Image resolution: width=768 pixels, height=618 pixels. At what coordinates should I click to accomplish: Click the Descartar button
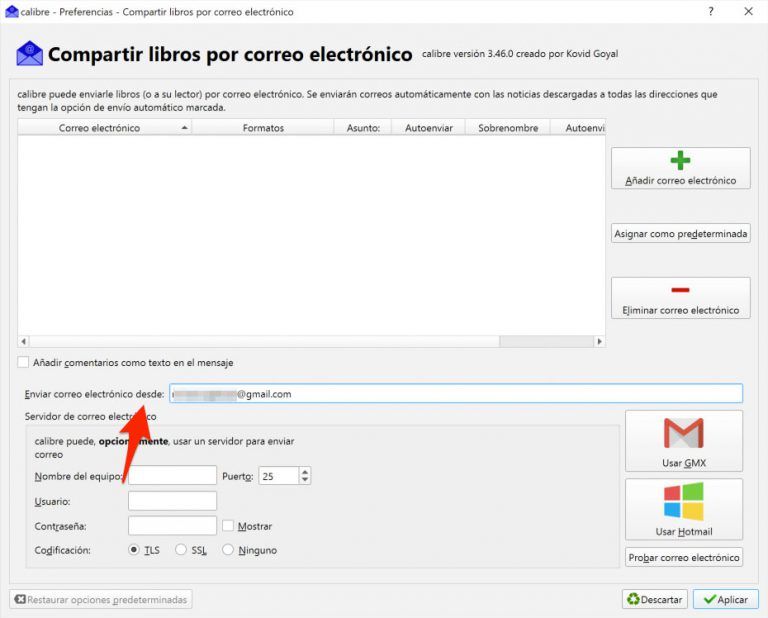pyautogui.click(x=655, y=599)
